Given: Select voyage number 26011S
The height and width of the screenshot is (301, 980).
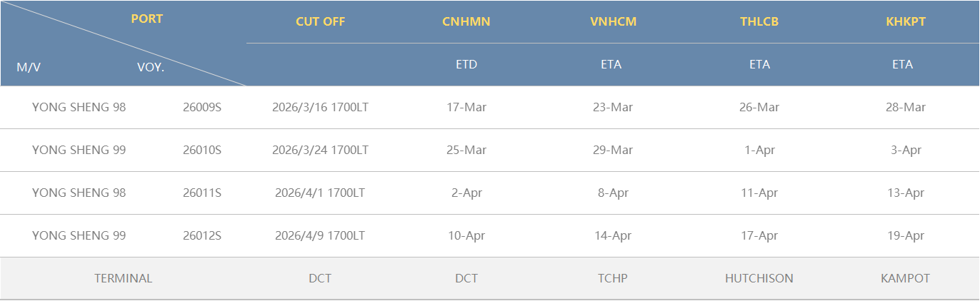Looking at the screenshot, I should (x=202, y=193).
